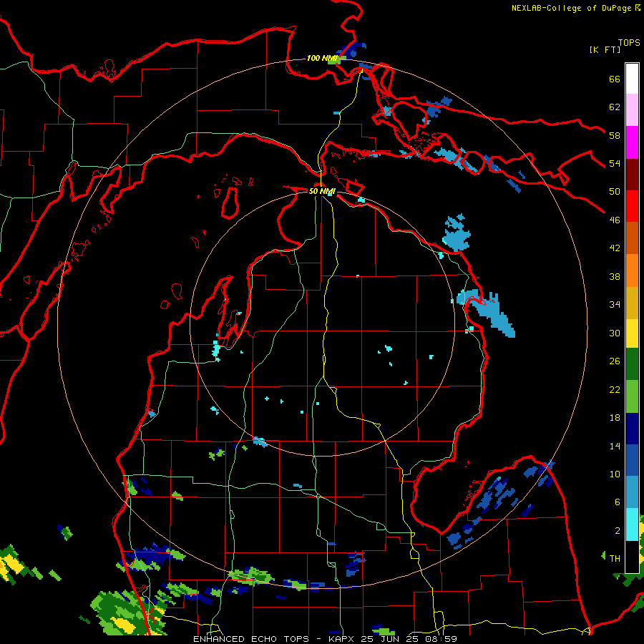644x644 pixels.
Task: Pick the light steel-blue legend swatch
Action: coord(632,492)
